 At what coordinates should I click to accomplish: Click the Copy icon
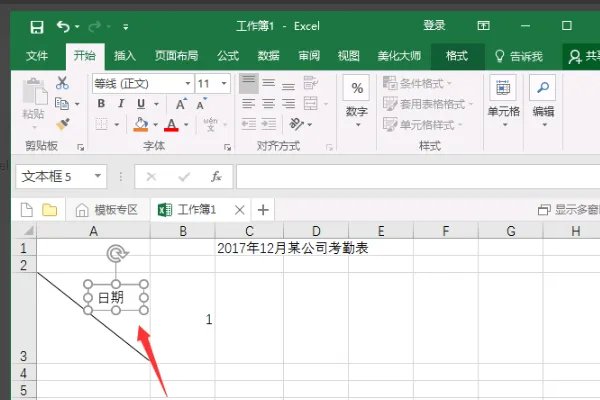click(62, 103)
